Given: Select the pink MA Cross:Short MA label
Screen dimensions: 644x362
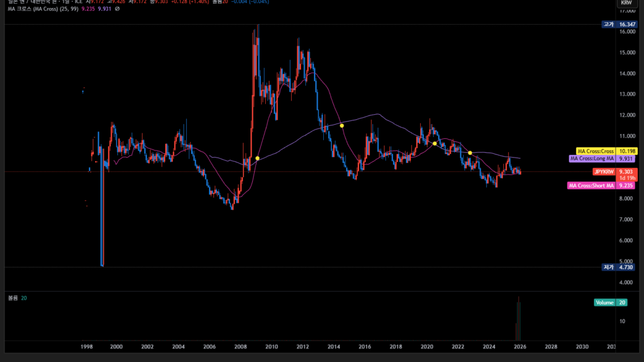Looking at the screenshot, I should pos(591,186).
